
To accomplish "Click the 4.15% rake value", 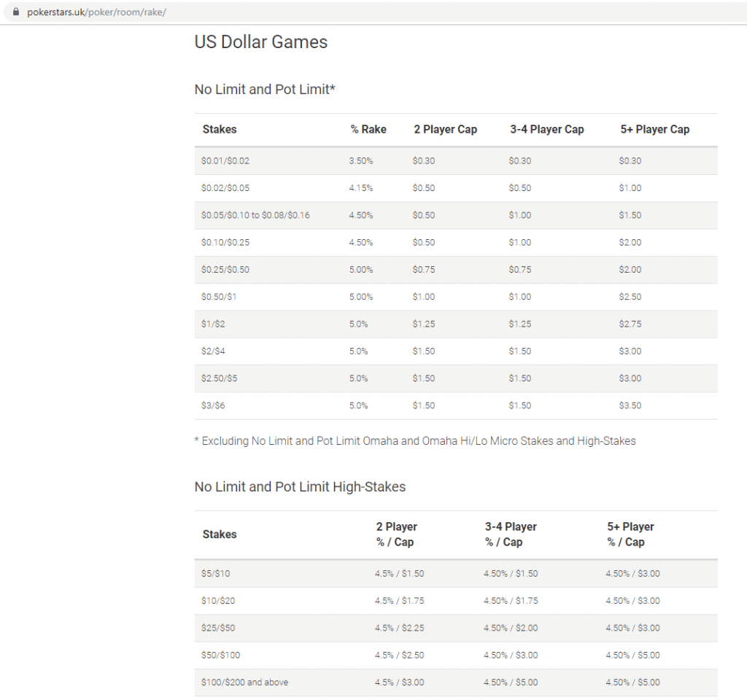I will coord(360,187).
